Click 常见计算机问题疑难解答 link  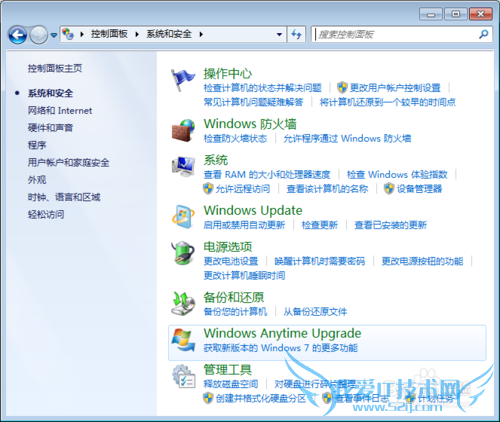[x=253, y=102]
